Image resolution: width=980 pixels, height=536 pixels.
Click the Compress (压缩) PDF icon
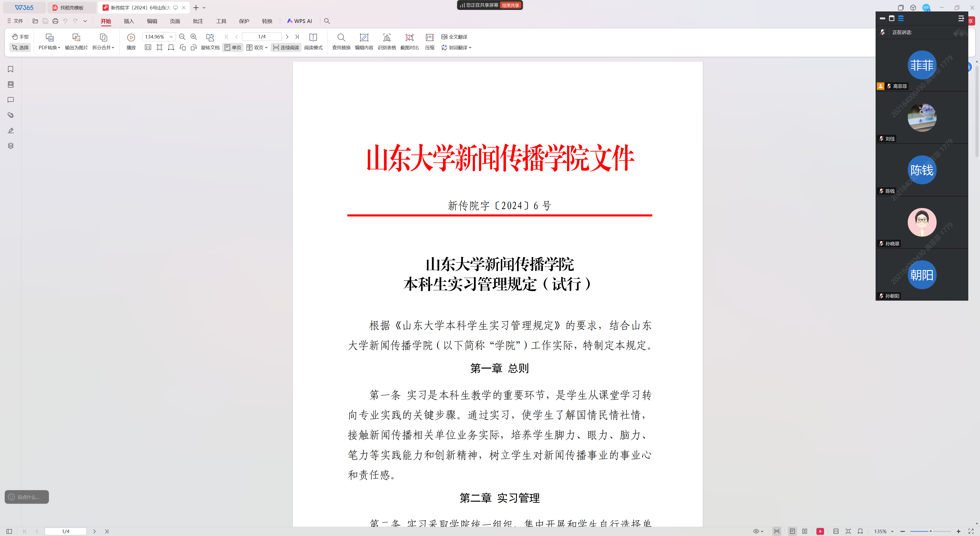point(430,37)
